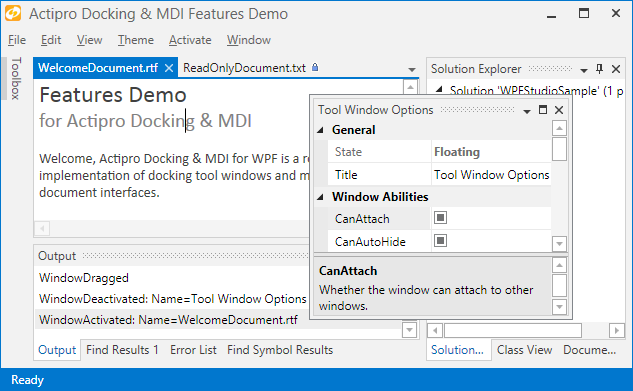The height and width of the screenshot is (391, 633).
Task: Close the Solution Explorer panel
Action: [616, 69]
